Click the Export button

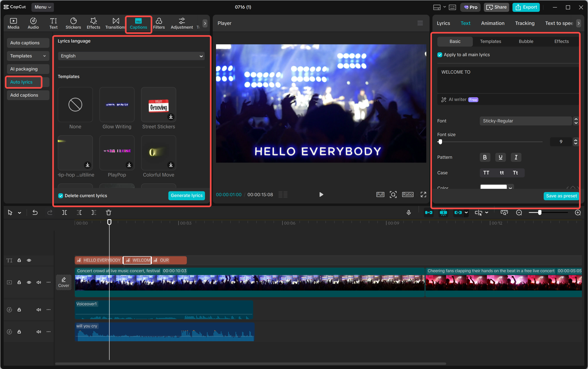(526, 7)
